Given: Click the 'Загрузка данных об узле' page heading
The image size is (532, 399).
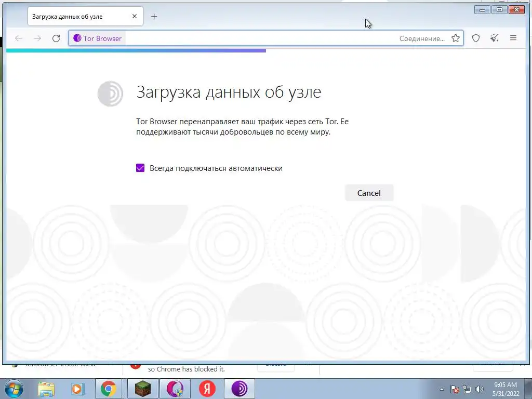Looking at the screenshot, I should pos(229,91).
